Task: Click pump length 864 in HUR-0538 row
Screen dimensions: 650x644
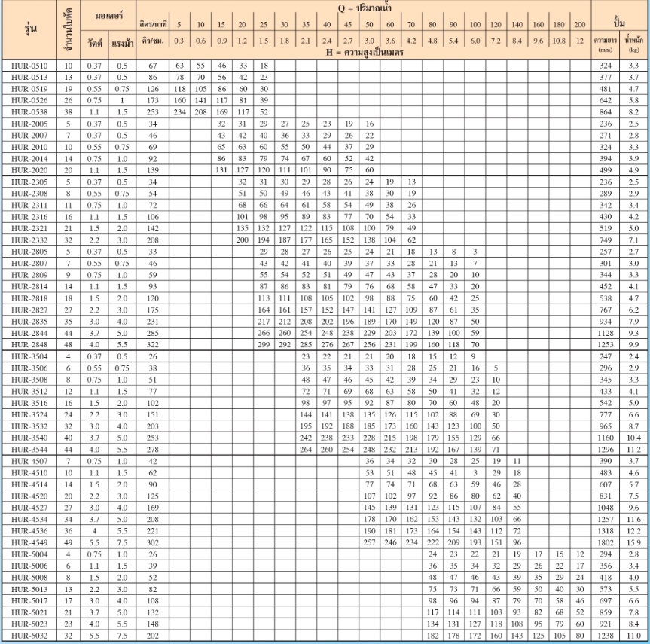Action: [606, 112]
